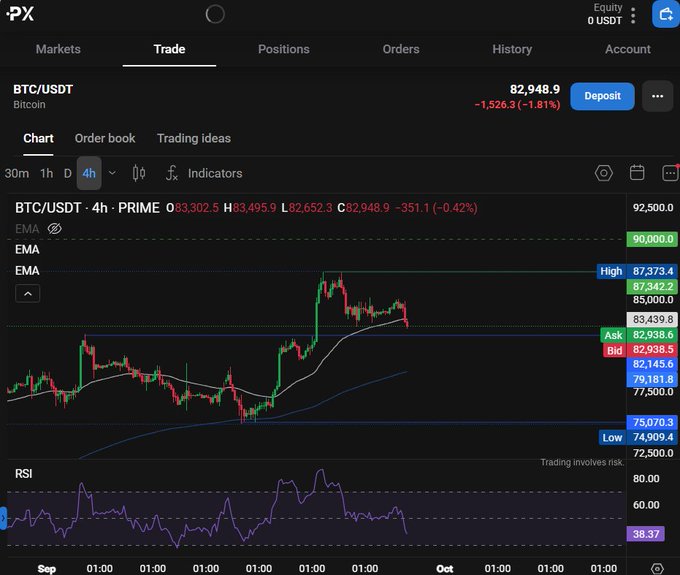Click the 79,181.8 blue price label
The height and width of the screenshot is (575, 680).
(652, 379)
